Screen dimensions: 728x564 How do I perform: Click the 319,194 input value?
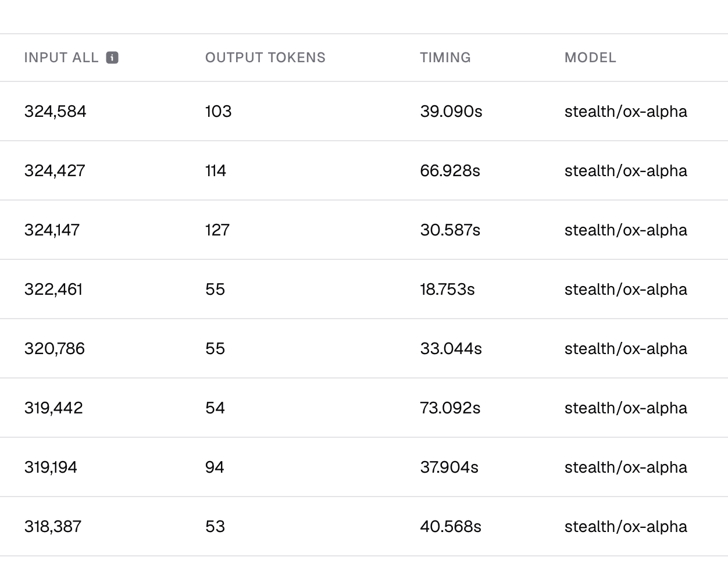coord(51,467)
